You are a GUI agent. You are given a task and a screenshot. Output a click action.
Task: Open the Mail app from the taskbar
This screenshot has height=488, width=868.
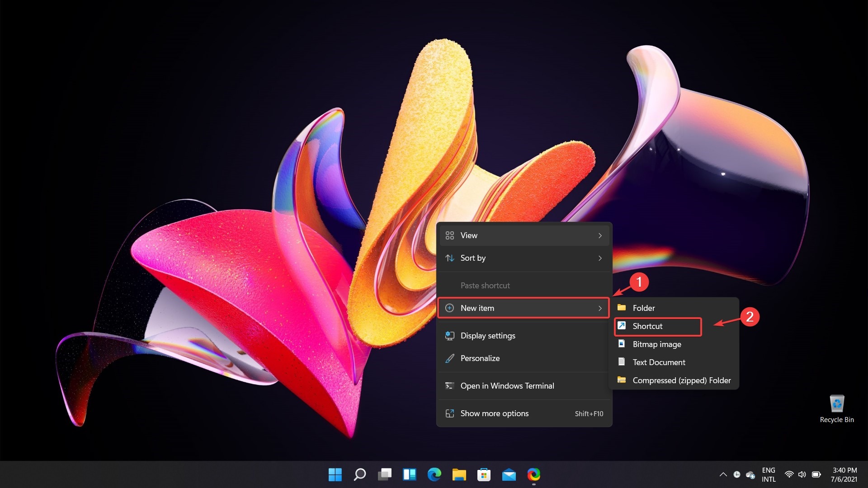click(x=509, y=475)
